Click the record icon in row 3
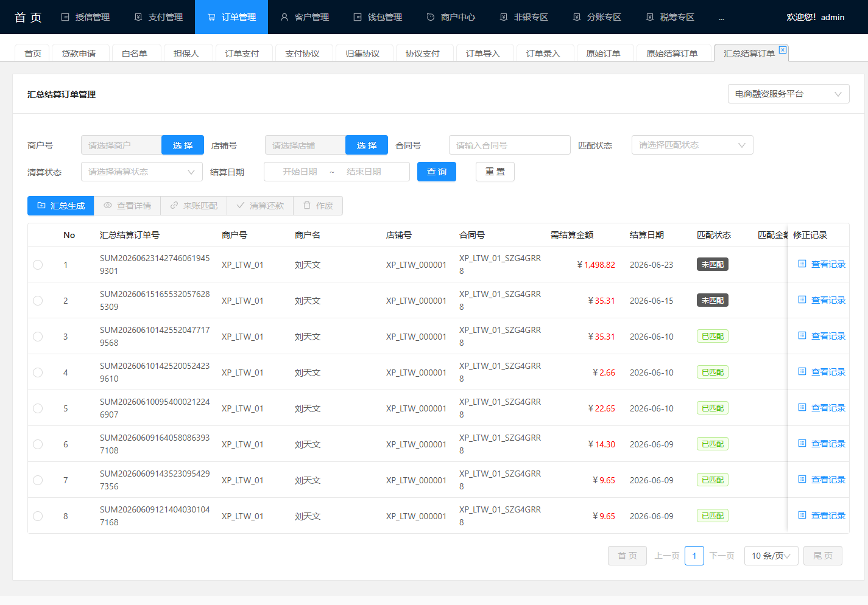 tap(802, 335)
